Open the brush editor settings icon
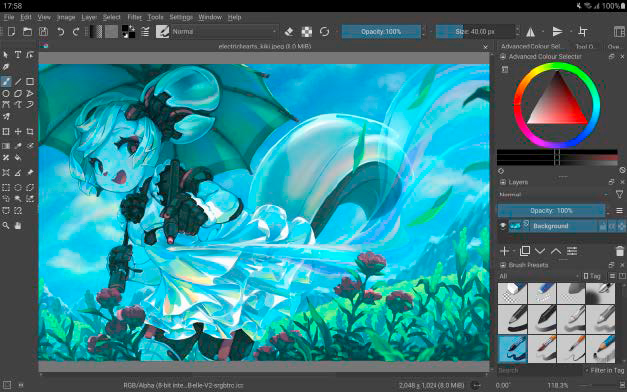 [x=145, y=32]
